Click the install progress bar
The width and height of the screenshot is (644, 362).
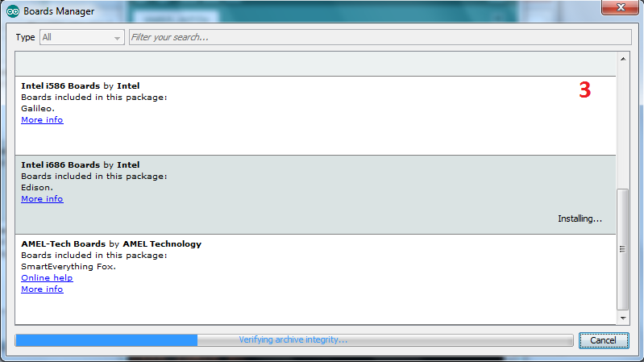294,340
